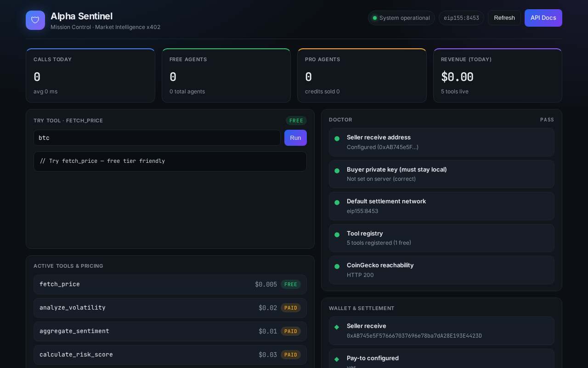Select the Pro Agents stat card
Image resolution: width=588 pixels, height=368 pixels.
[362, 75]
